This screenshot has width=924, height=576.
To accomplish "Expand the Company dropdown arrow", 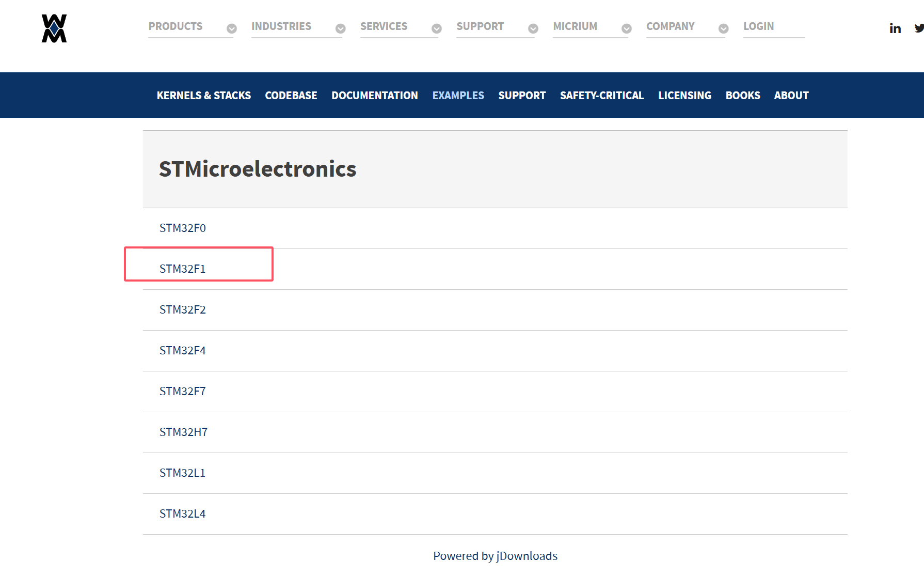I will click(x=724, y=28).
